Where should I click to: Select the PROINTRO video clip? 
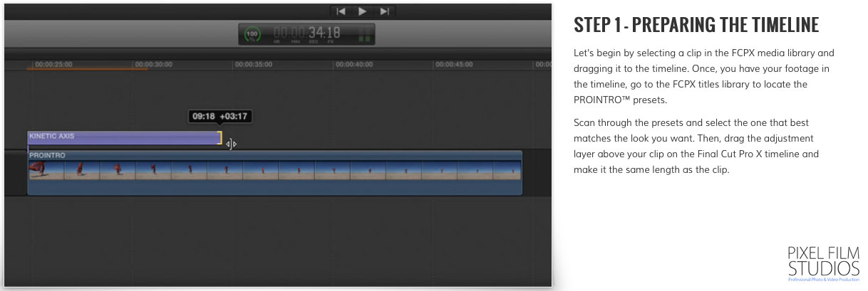[274, 171]
